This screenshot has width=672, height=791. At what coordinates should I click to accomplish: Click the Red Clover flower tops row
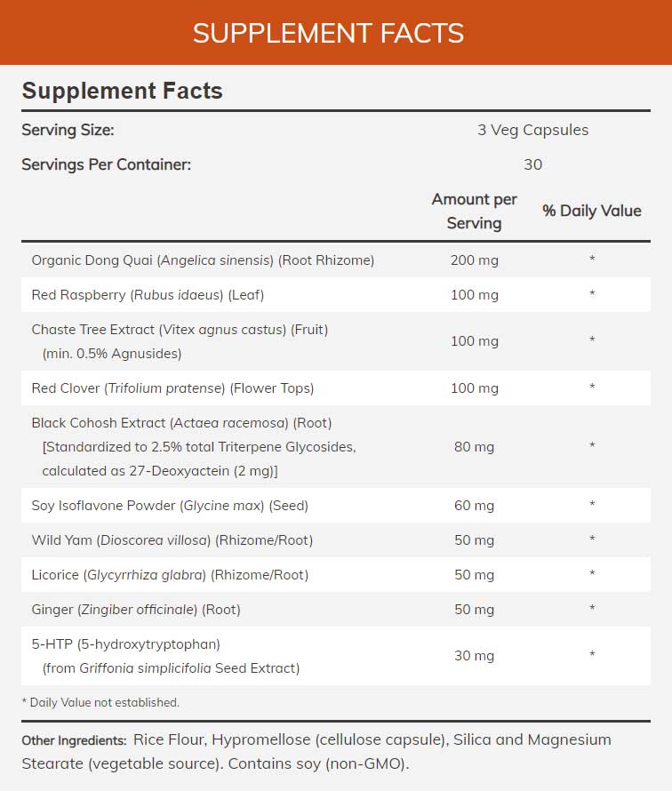tap(172, 388)
